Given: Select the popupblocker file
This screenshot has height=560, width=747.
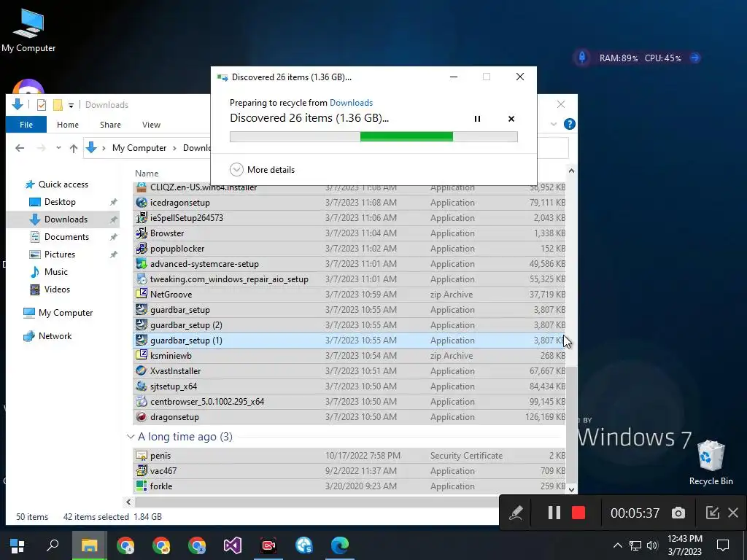Looking at the screenshot, I should (349, 249).
